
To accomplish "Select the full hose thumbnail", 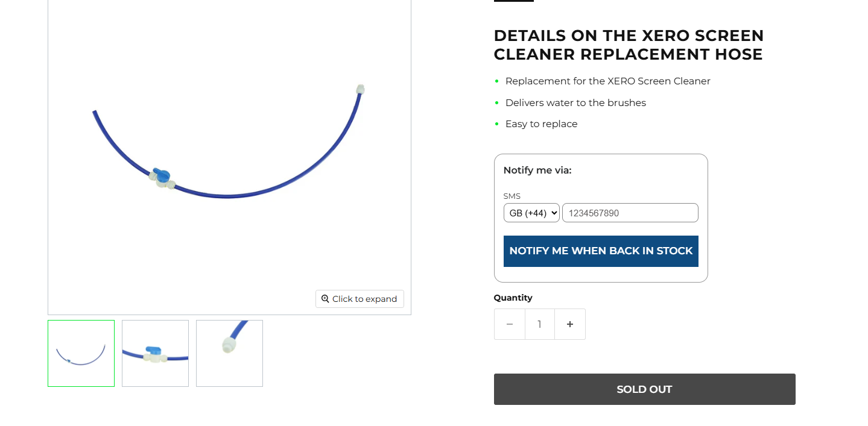I will (x=81, y=353).
